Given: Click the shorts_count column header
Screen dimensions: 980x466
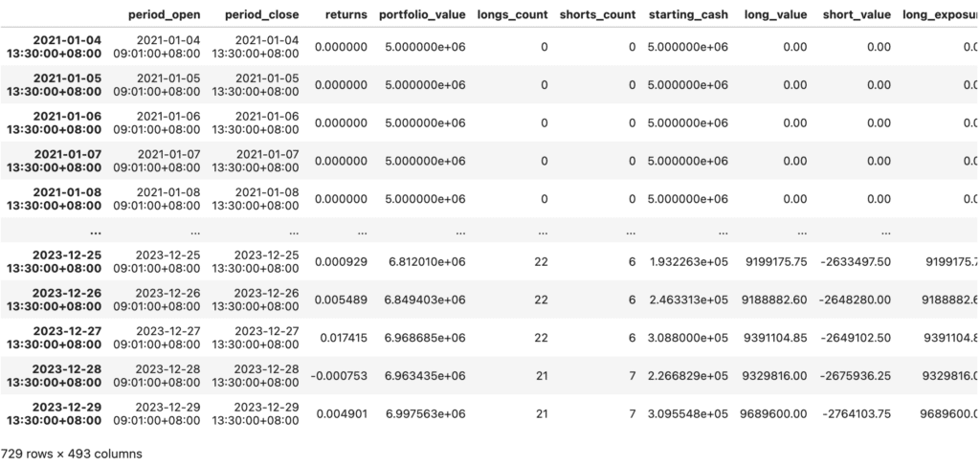Looking at the screenshot, I should [597, 15].
